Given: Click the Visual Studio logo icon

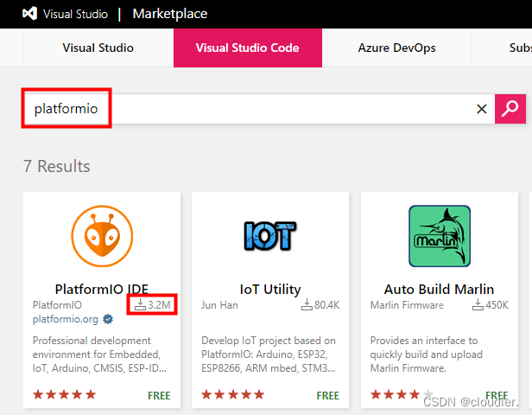Looking at the screenshot, I should coord(30,14).
